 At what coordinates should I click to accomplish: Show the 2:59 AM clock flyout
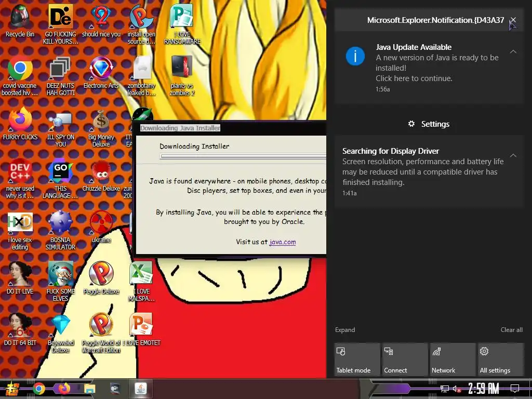484,389
